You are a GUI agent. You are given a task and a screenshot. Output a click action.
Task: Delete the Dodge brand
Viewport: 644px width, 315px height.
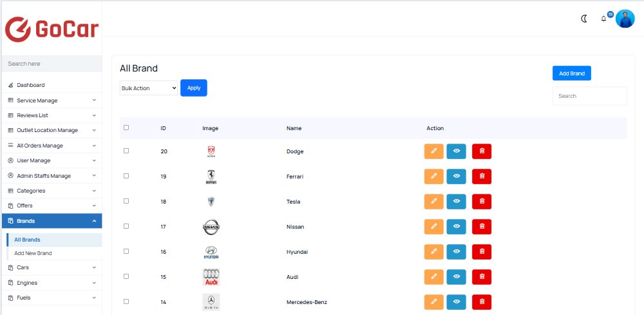coord(482,151)
